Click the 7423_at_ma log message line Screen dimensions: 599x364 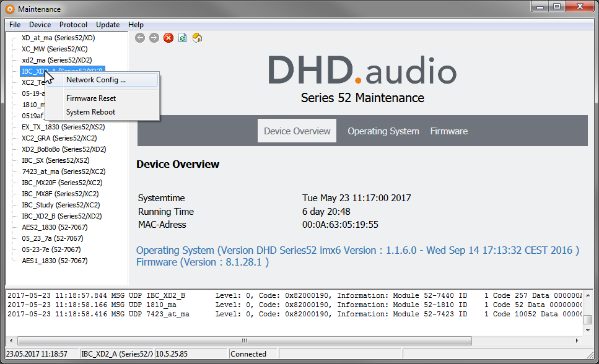(x=294, y=314)
